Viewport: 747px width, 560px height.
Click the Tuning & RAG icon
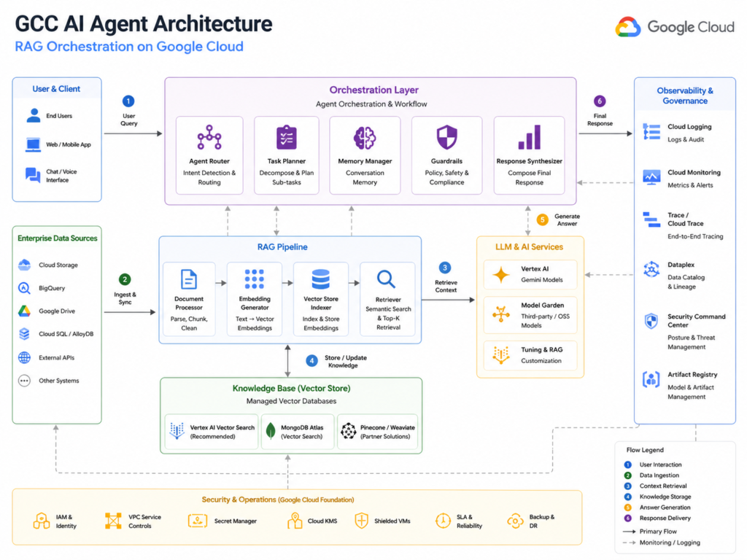(x=500, y=355)
